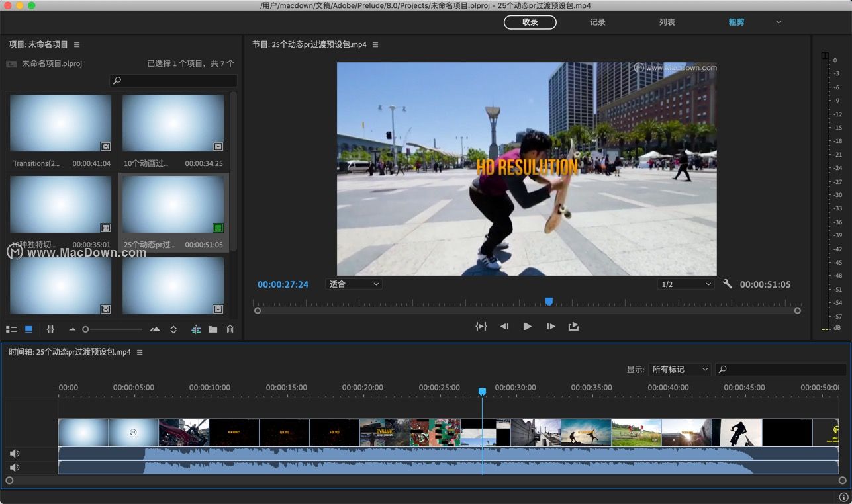Select the 收录 workspace button
The width and height of the screenshot is (852, 504).
coord(530,22)
